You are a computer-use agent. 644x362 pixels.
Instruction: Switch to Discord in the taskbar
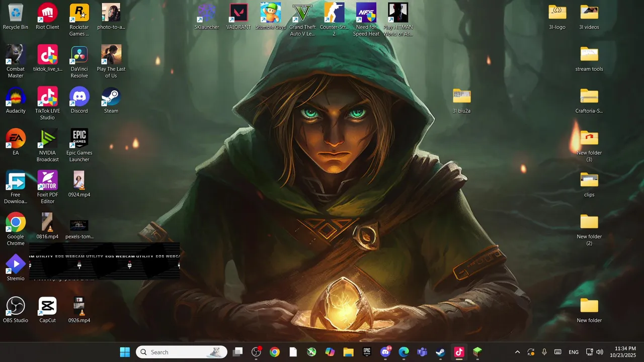click(385, 352)
